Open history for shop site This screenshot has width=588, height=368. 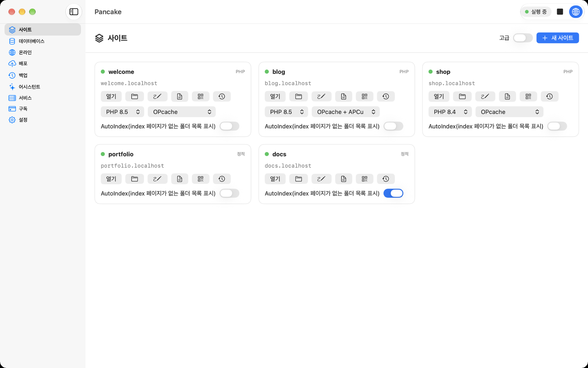click(550, 96)
